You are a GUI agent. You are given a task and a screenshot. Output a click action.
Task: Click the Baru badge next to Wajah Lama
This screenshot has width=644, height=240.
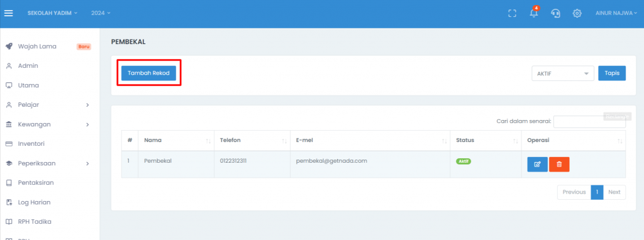pos(84,46)
